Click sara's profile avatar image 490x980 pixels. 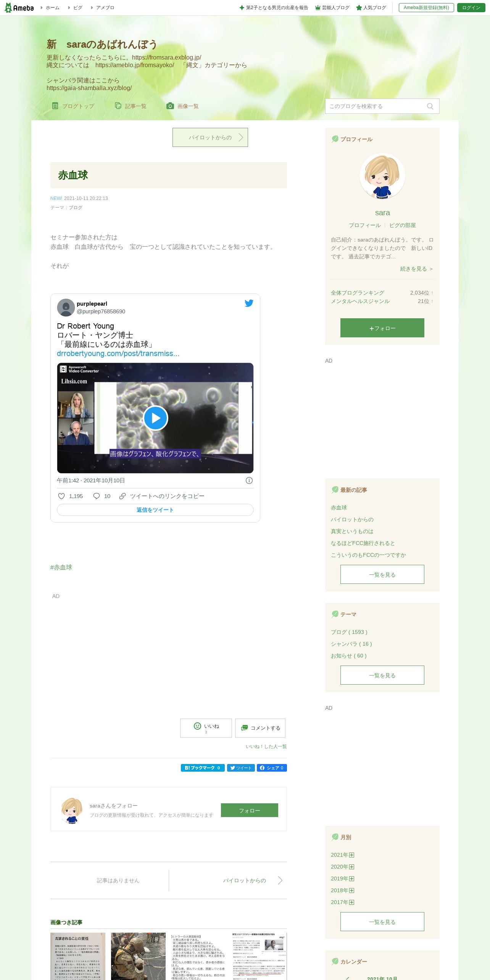(x=382, y=176)
